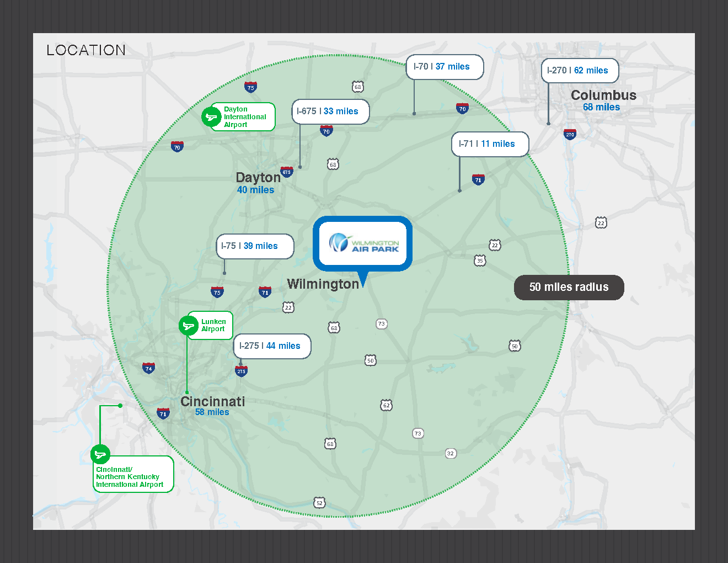Select the 'I-71 | 11 miles' callout
The image size is (728, 563).
click(x=490, y=144)
